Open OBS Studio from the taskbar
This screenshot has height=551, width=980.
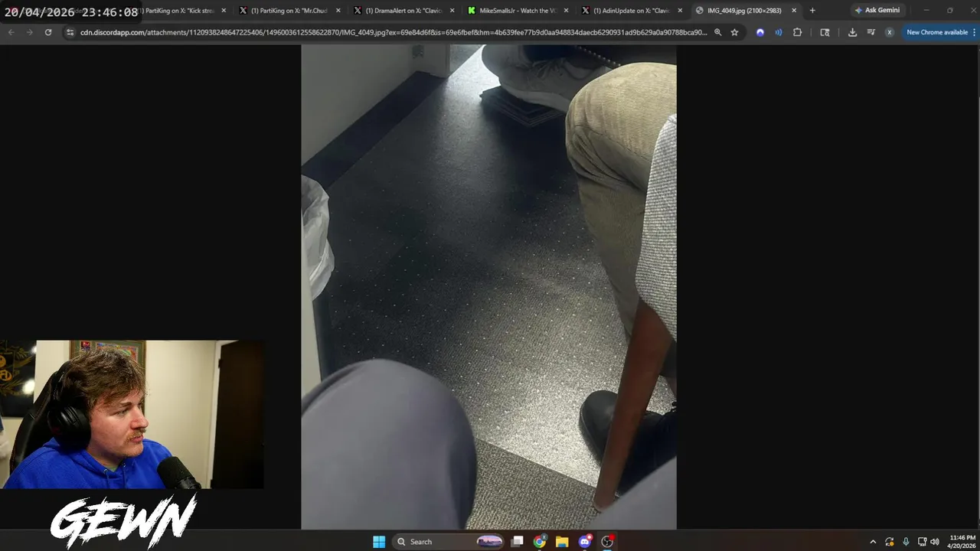pos(607,542)
